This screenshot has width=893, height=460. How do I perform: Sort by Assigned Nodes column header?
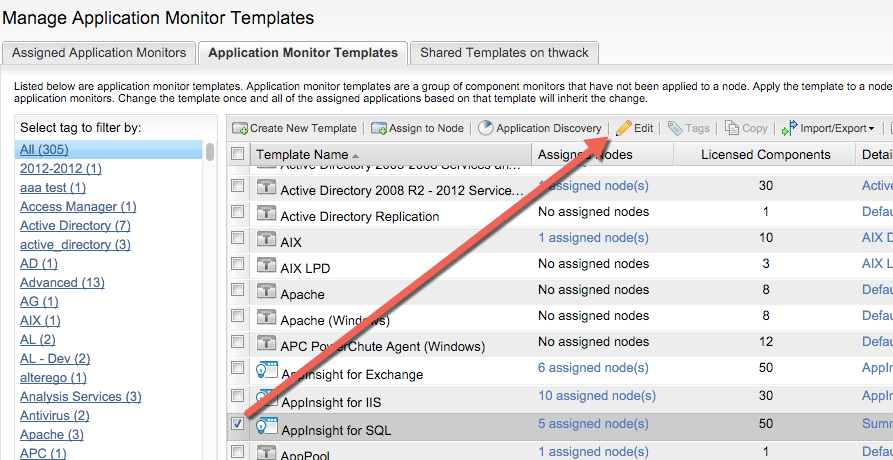603,154
